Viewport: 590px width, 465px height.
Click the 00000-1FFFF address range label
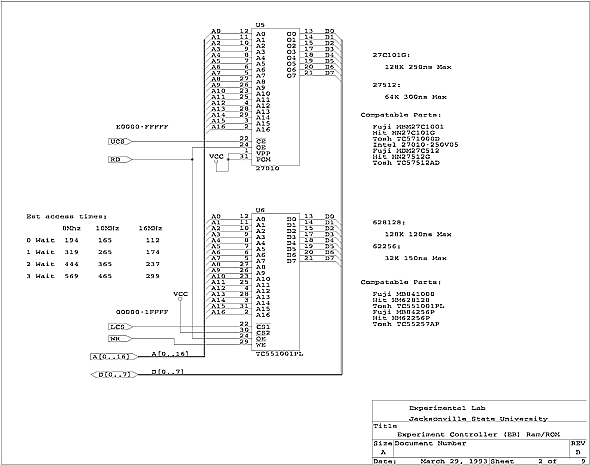(142, 312)
